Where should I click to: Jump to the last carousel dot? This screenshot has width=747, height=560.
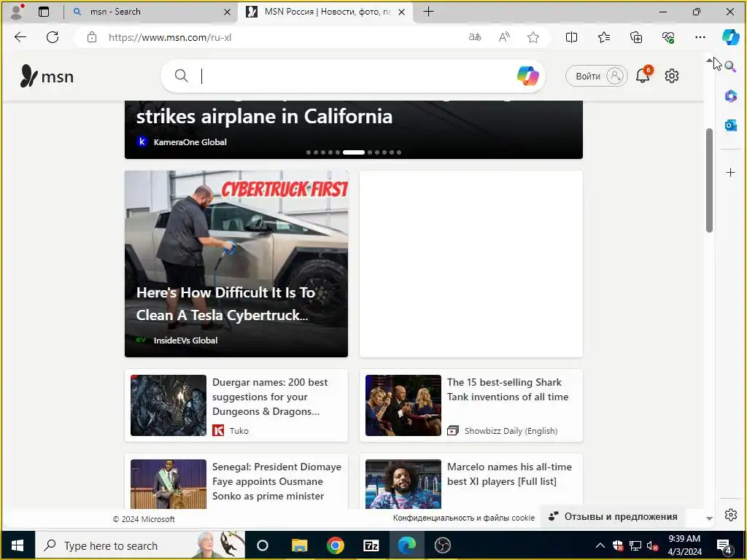(399, 152)
